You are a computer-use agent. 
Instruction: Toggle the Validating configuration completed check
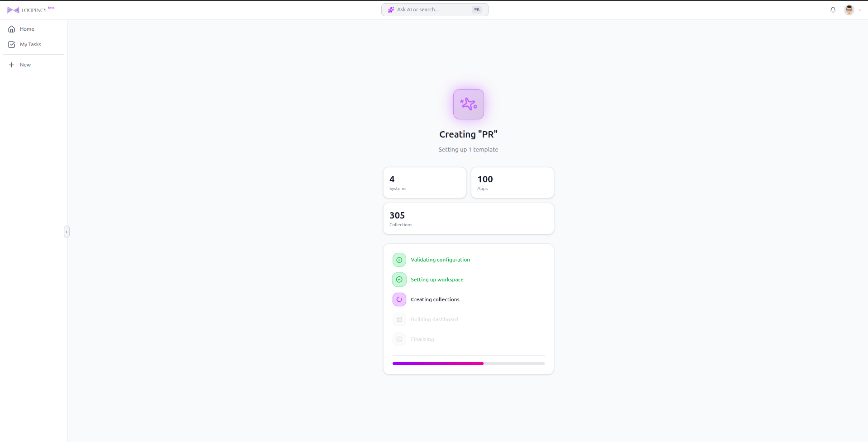pos(399,259)
